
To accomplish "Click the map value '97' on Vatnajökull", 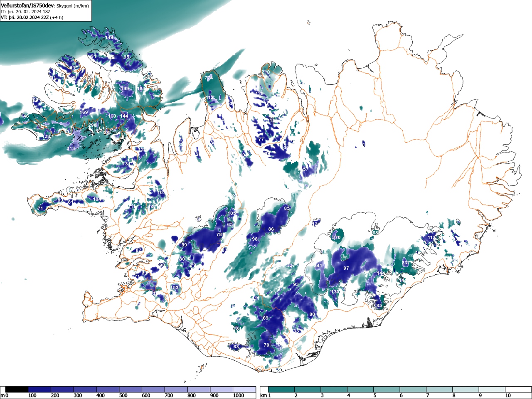I will (346, 268).
